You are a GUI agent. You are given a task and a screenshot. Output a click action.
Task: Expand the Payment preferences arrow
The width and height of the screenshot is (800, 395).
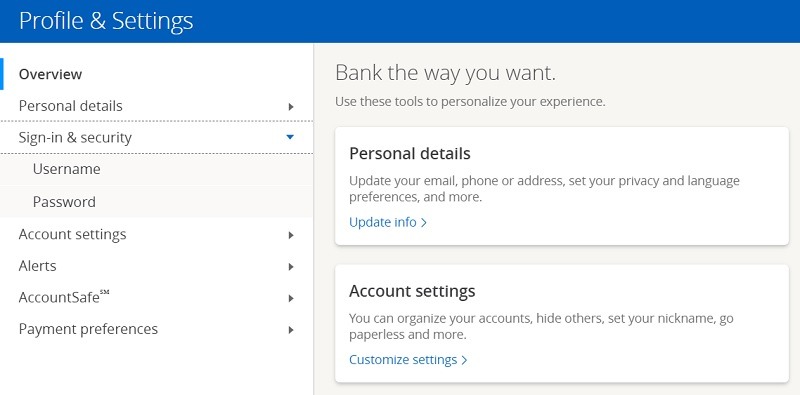coord(291,330)
